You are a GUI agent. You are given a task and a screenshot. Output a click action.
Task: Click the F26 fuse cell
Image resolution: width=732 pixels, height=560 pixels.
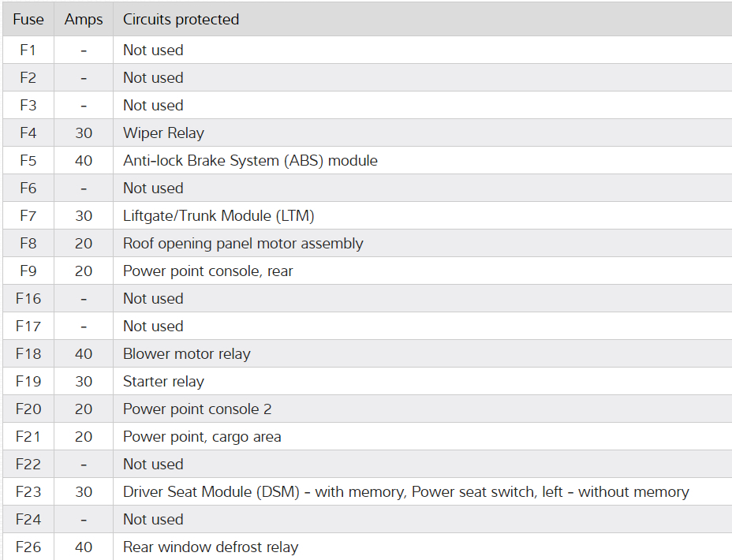point(28,547)
